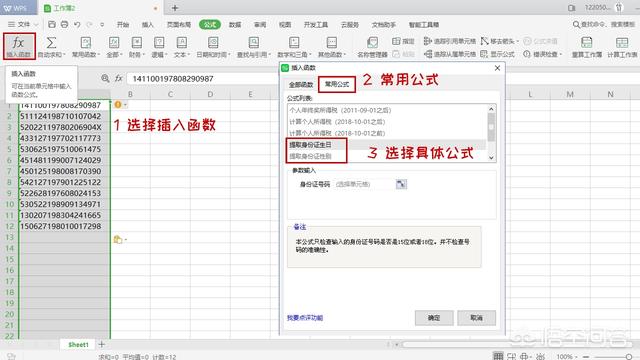Open the 财务 functions category
640x360 pixels.
coord(137,46)
